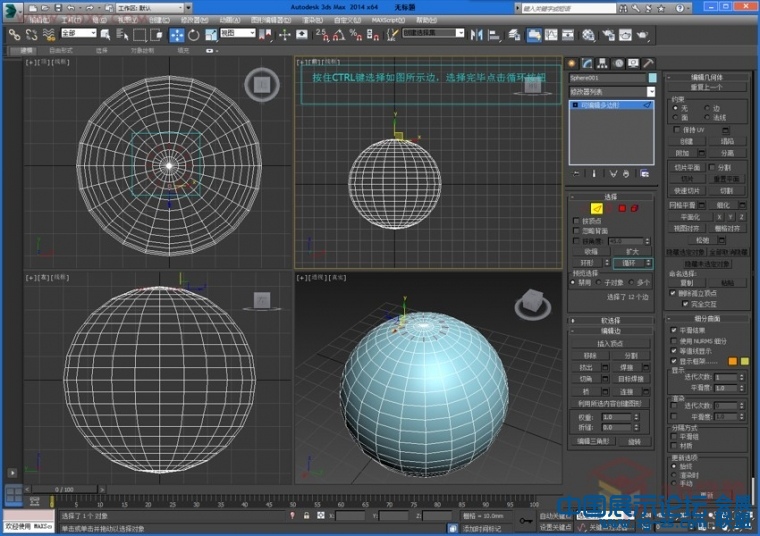Open the 动画(A) menu
Image resolution: width=760 pixels, height=536 pixels.
[229, 20]
